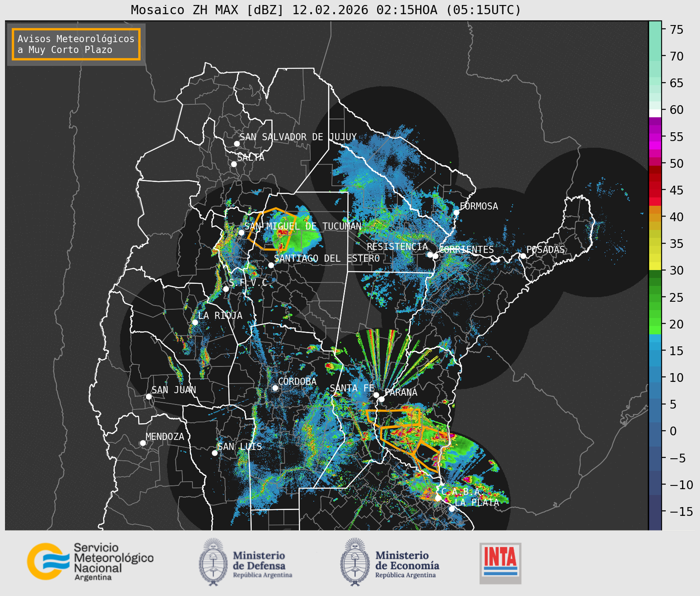Click the Formosa city marker dot
700x596 pixels.
456,213
